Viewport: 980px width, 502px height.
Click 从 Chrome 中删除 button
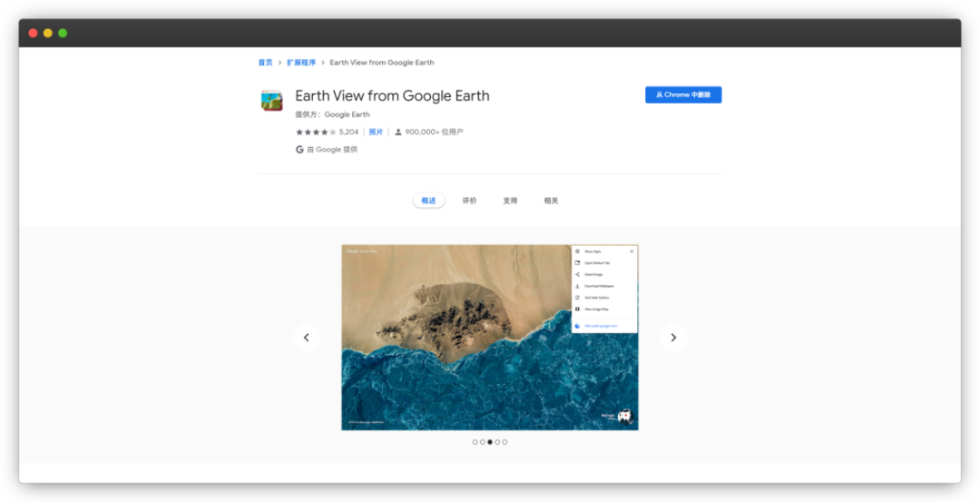click(683, 95)
